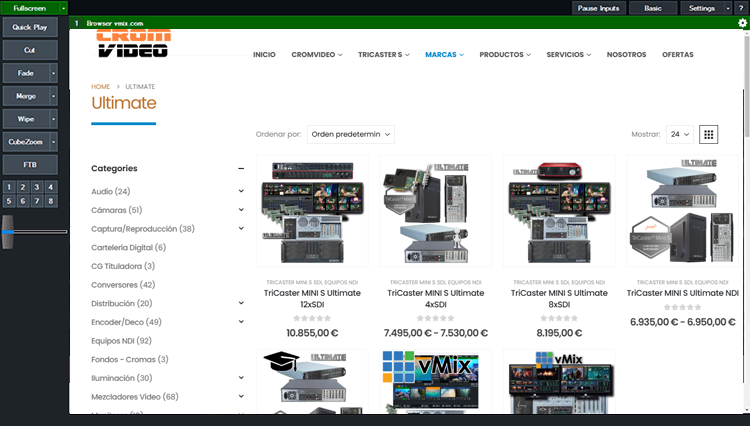Expand the Distribución category chevron
Viewport: 750px width, 426px height.
click(x=241, y=303)
